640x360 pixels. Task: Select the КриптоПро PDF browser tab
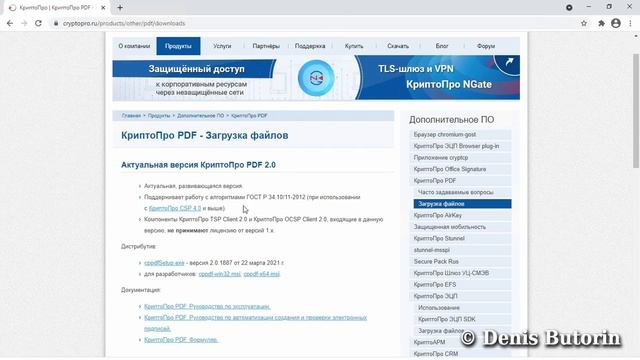tap(55, 8)
